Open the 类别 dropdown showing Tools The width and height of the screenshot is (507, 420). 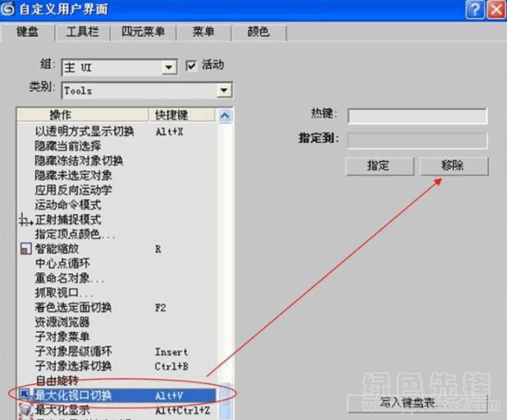[x=147, y=91]
